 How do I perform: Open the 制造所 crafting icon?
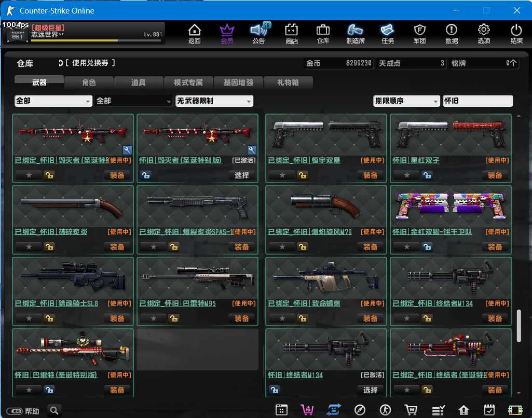point(355,34)
